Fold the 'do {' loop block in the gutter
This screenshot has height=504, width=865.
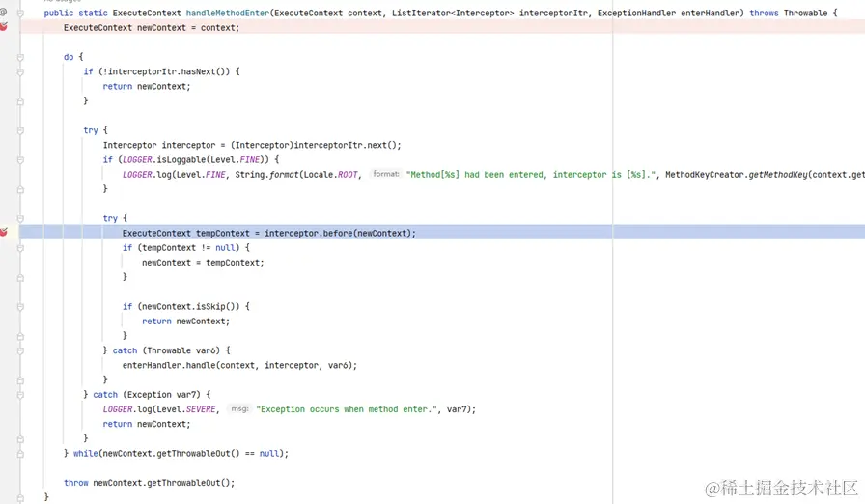[x=20, y=57]
